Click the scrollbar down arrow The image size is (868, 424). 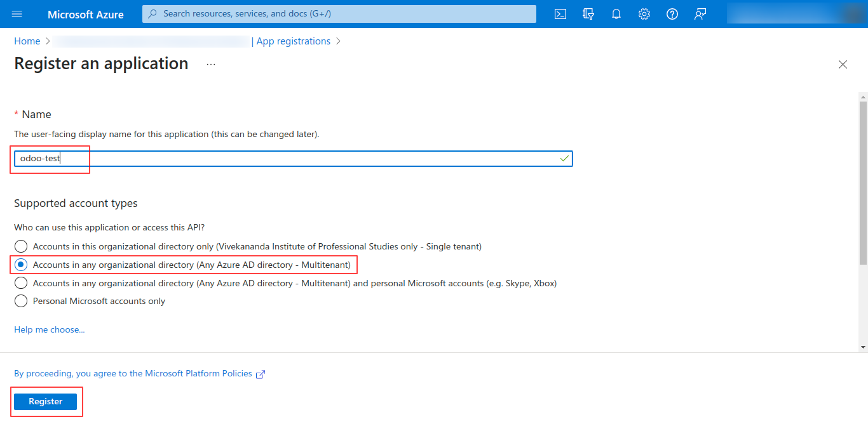(863, 347)
